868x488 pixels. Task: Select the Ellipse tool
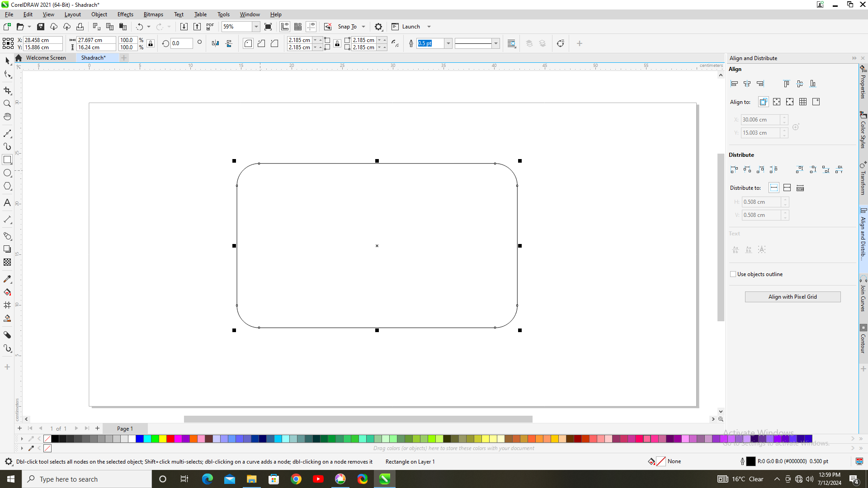tap(7, 173)
